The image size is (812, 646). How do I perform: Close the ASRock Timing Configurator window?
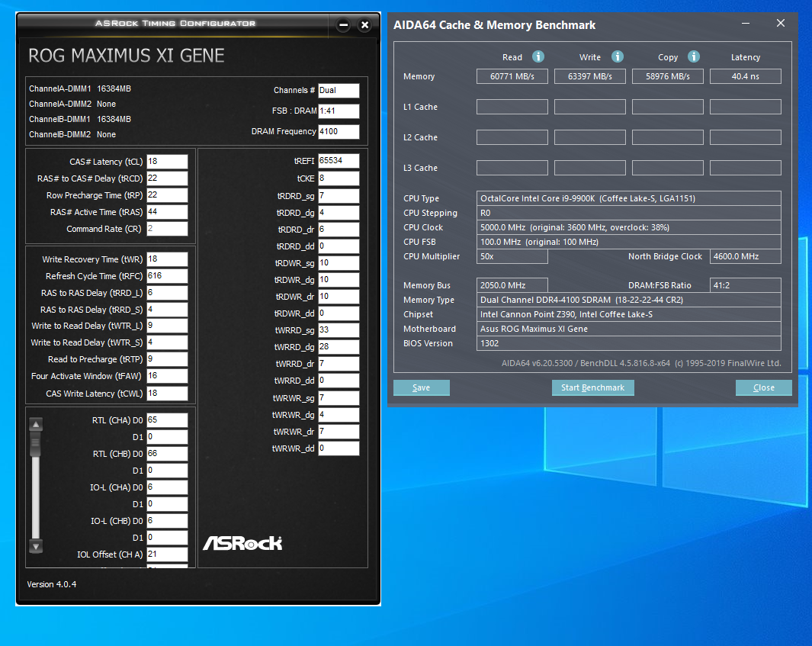tap(364, 24)
